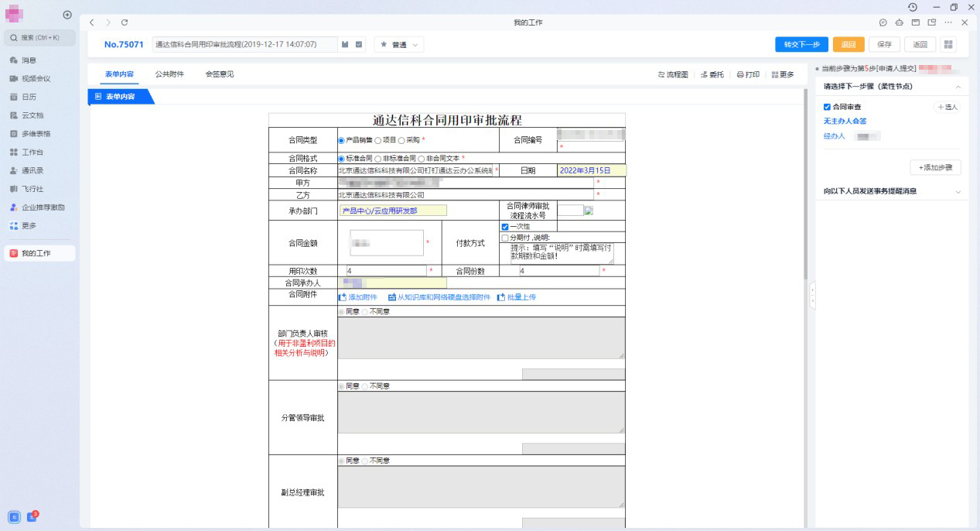The image size is (980, 531).
Task: Collapse the 请选择下一步骤 section
Action: tap(958, 87)
